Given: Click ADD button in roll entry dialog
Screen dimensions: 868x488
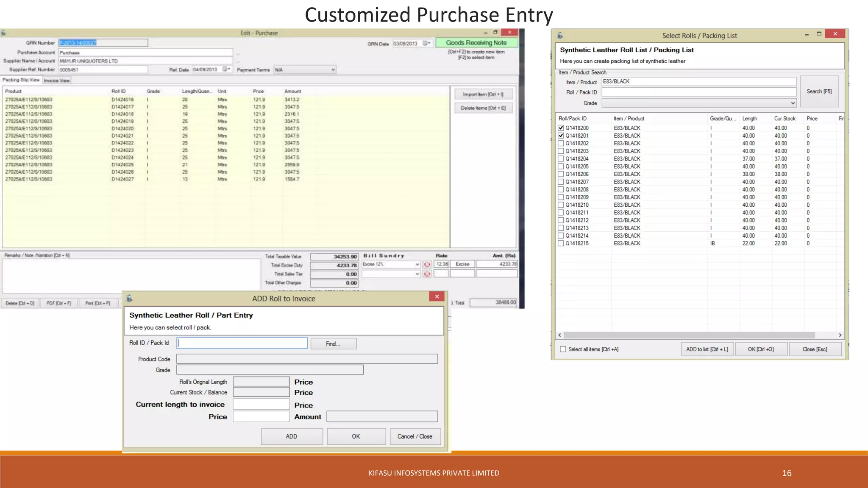Looking at the screenshot, I should pyautogui.click(x=292, y=436).
